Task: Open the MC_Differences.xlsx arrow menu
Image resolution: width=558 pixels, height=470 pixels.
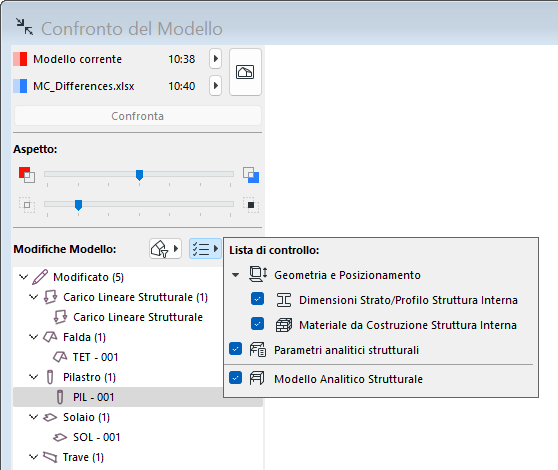Action: pos(216,86)
